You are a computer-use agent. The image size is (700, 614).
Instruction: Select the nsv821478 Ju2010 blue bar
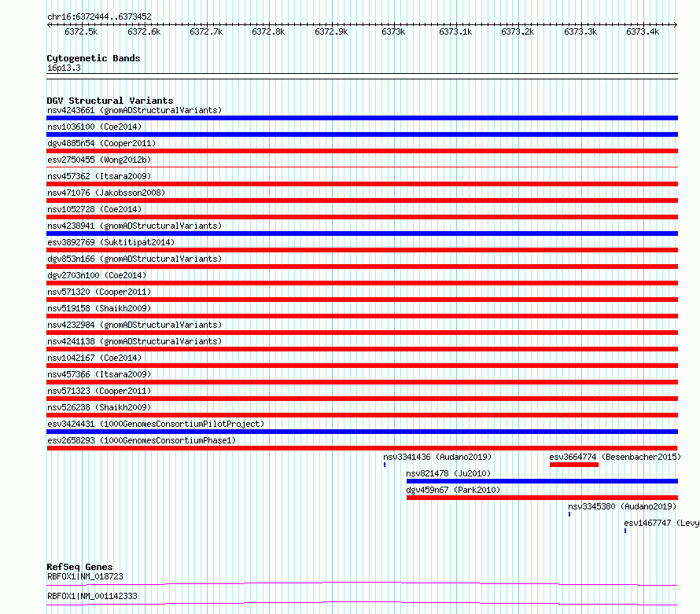(x=542, y=481)
